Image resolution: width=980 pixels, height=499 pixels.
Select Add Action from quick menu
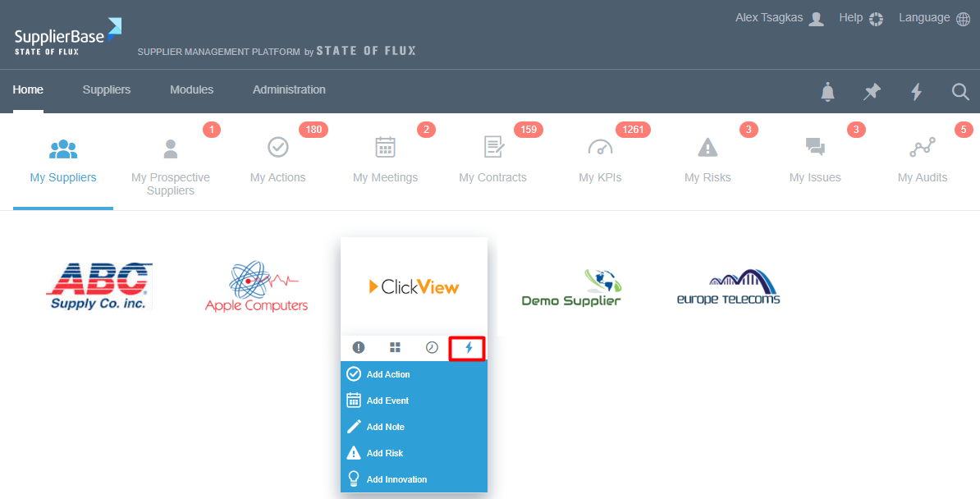(x=387, y=374)
